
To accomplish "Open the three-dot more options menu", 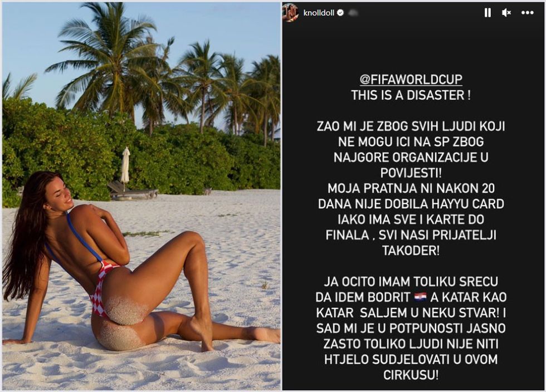I will (527, 13).
